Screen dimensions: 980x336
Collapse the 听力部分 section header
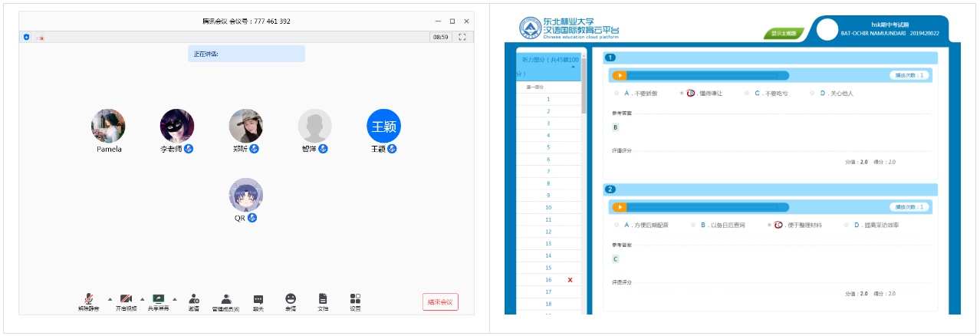[x=573, y=67]
